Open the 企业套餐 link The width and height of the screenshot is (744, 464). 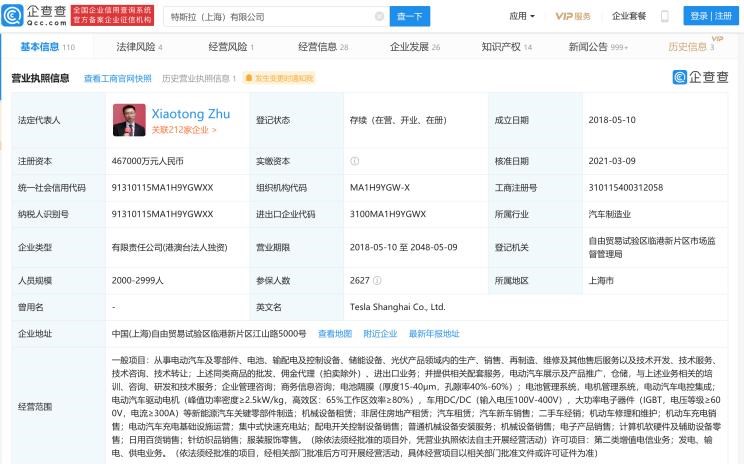tap(629, 16)
